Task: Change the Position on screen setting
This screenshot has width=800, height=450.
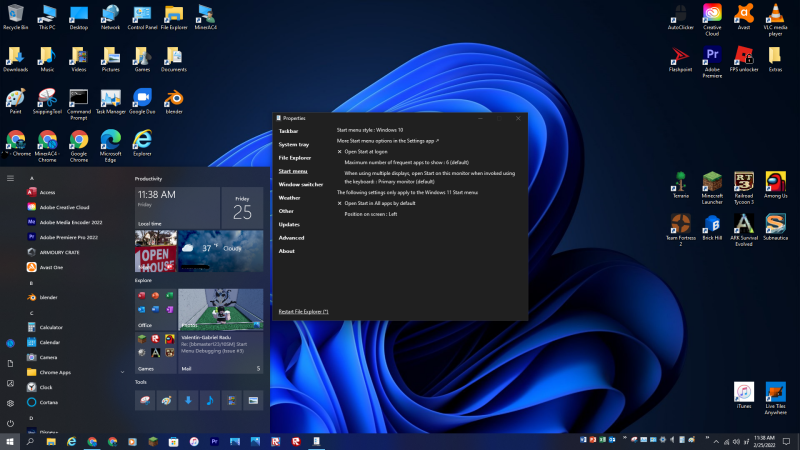Action: click(x=370, y=214)
